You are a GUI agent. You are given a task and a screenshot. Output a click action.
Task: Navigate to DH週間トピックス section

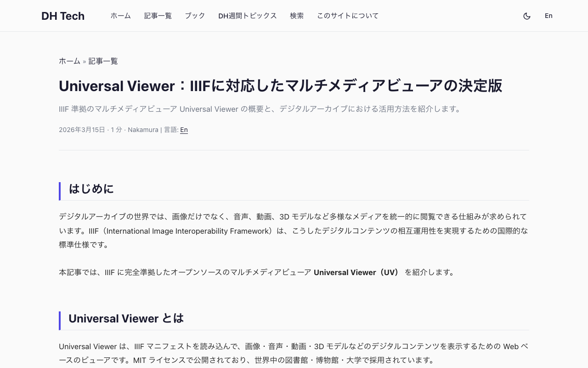[248, 16]
